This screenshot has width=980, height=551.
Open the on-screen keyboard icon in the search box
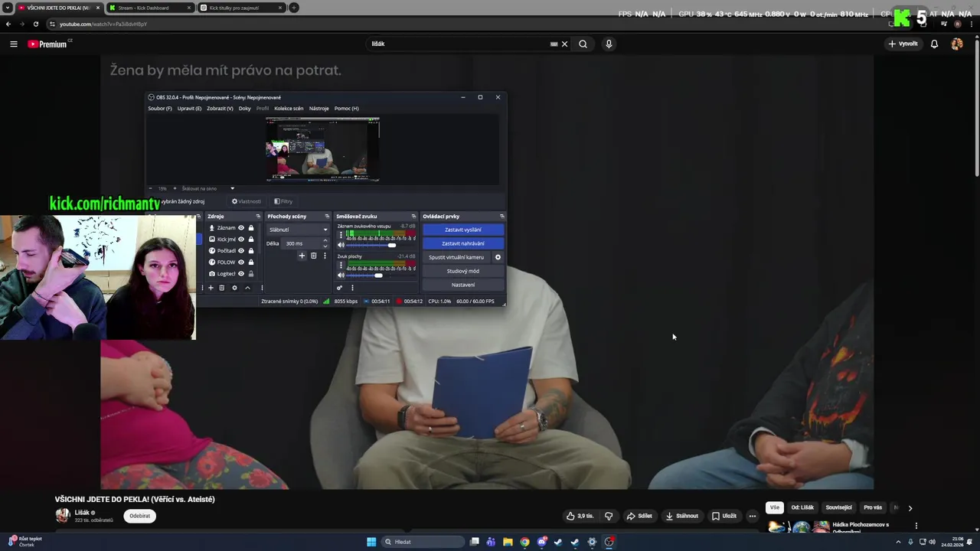(554, 44)
